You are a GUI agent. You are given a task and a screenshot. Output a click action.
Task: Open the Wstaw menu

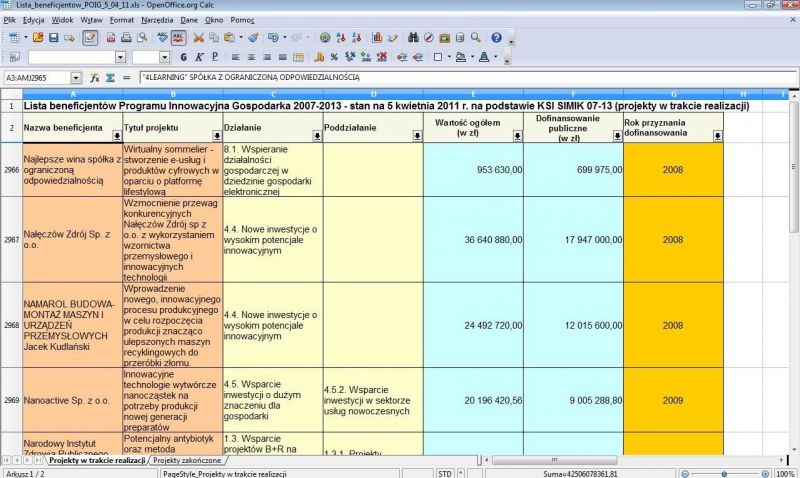tap(91, 20)
